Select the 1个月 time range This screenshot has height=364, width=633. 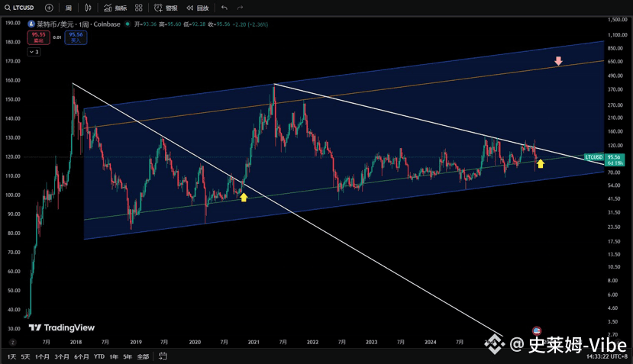[x=42, y=356]
